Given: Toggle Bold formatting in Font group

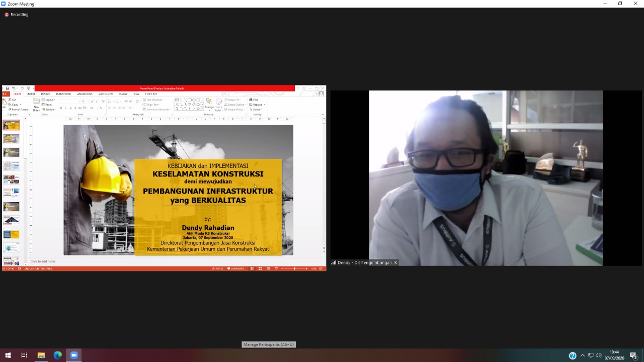Looking at the screenshot, I should 61,108.
